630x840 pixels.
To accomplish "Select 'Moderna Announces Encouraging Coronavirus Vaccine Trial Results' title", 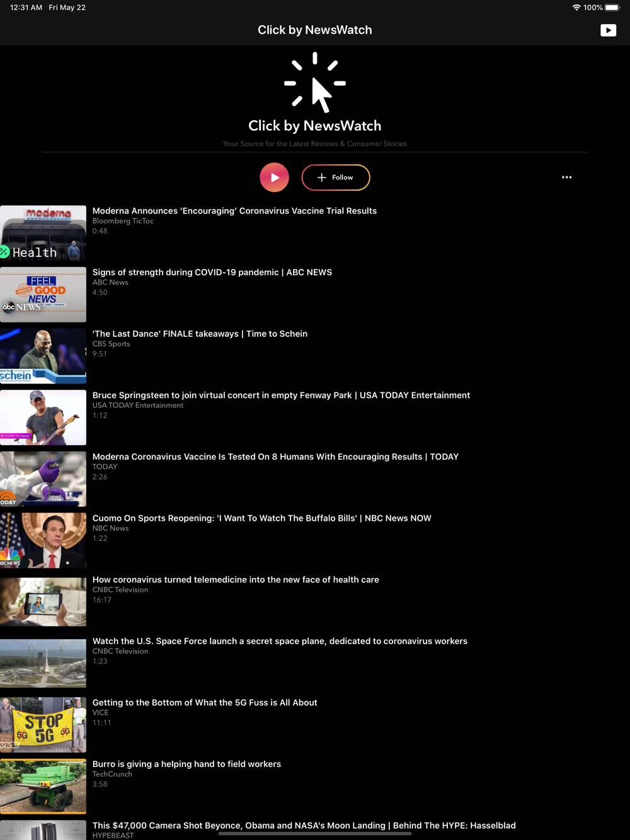I will point(234,211).
